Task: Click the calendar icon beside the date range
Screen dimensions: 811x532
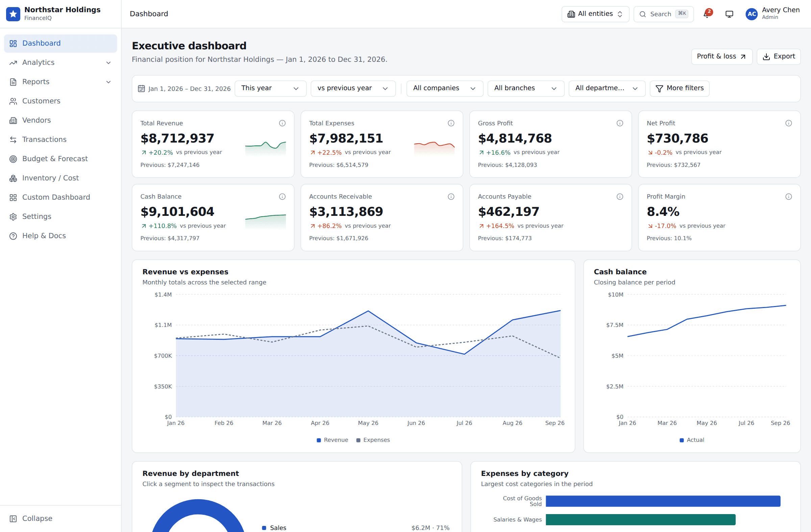Action: 141,88
